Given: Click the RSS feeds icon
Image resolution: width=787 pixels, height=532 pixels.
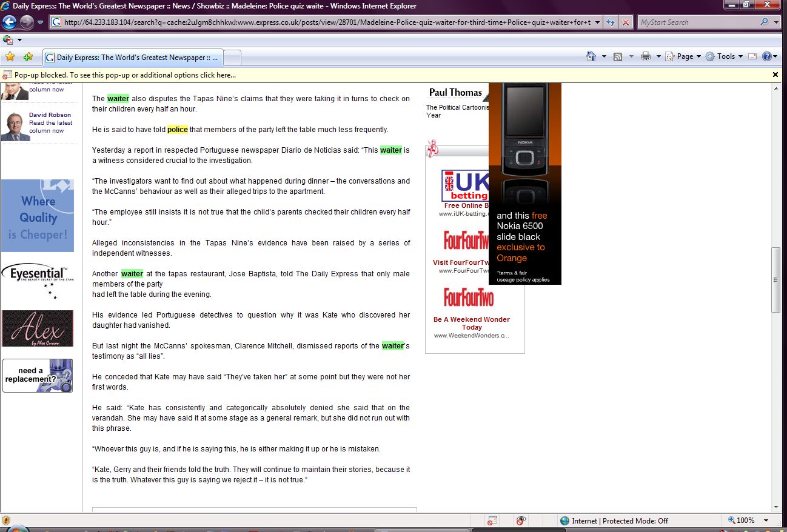Looking at the screenshot, I should [x=618, y=56].
